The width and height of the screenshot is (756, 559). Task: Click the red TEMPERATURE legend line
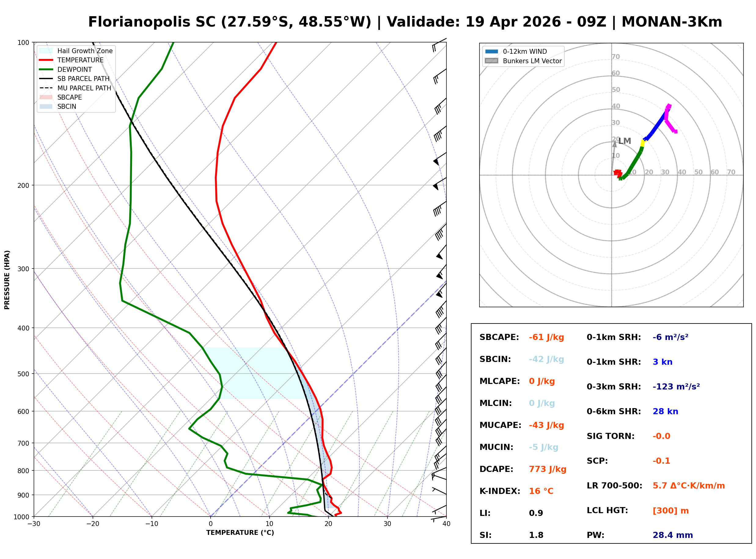[46, 60]
